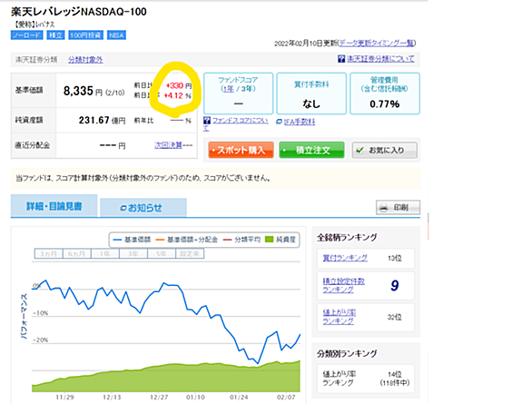Select the 設定来 chart period
Viewport: 532px width, 404px height.
190,253
